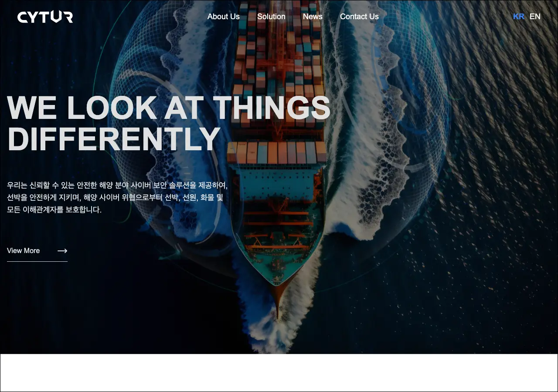Open the Contact Us page

tap(359, 17)
